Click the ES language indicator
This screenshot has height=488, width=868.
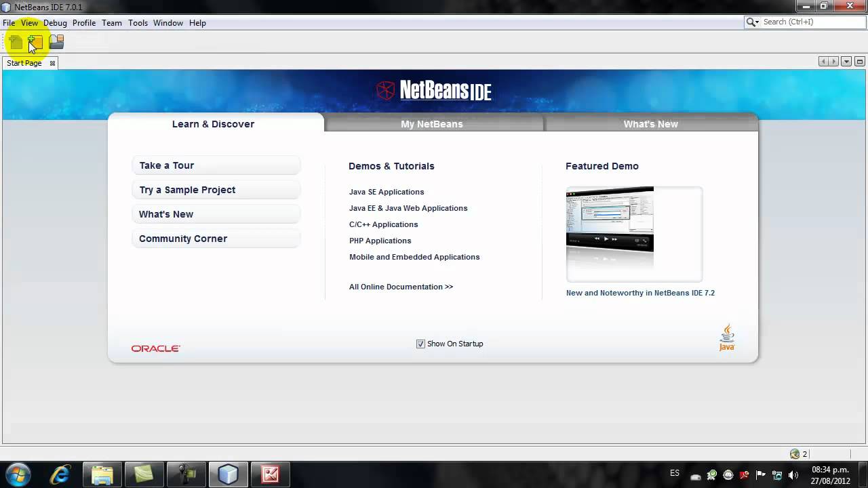point(675,473)
